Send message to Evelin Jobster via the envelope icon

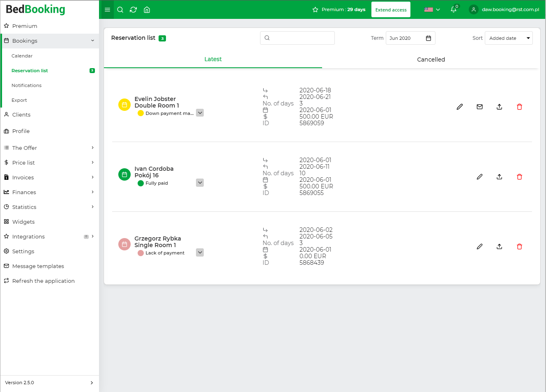coord(479,107)
